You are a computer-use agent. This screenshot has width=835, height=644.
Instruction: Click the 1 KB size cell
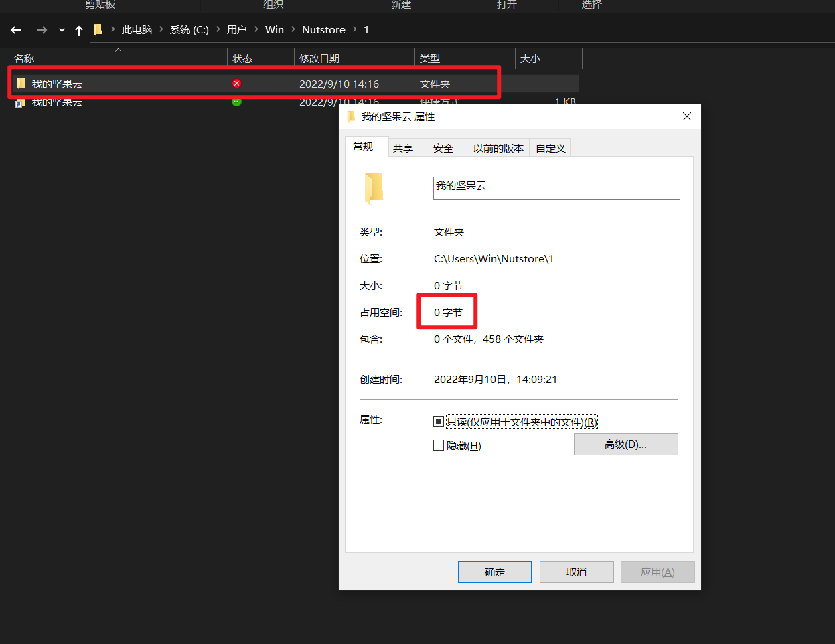[565, 102]
